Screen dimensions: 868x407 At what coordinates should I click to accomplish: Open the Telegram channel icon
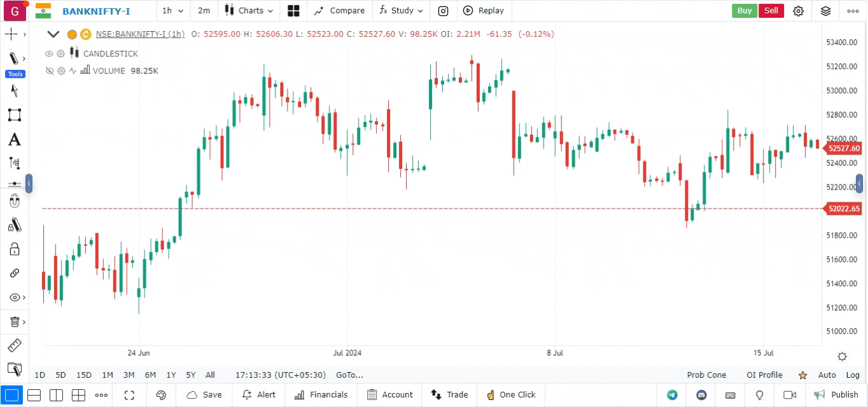click(x=672, y=395)
